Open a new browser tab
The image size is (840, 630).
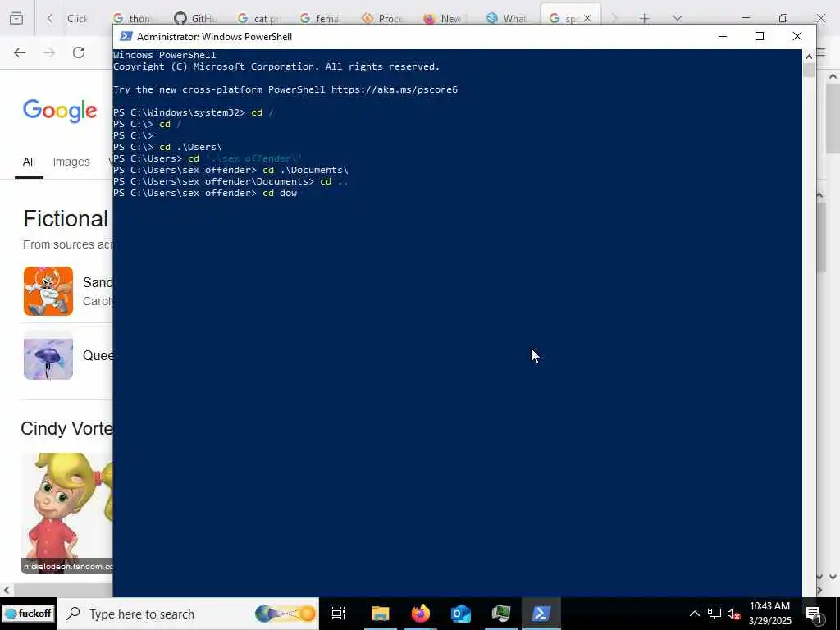[x=645, y=18]
